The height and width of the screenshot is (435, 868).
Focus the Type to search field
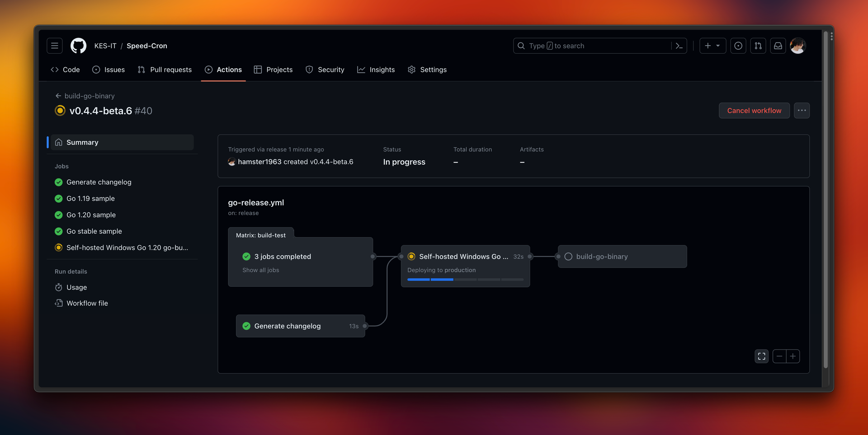coord(592,46)
